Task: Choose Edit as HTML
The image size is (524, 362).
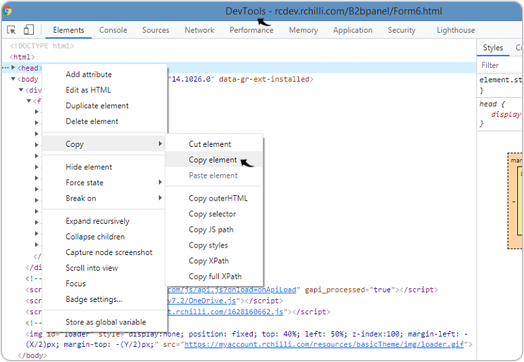Action: pyautogui.click(x=88, y=90)
